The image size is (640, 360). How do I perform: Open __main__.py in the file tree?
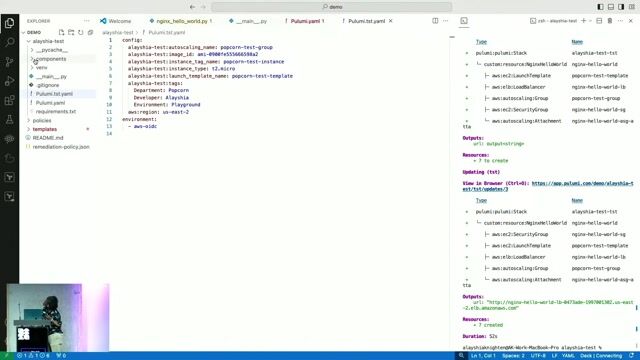(x=51, y=76)
